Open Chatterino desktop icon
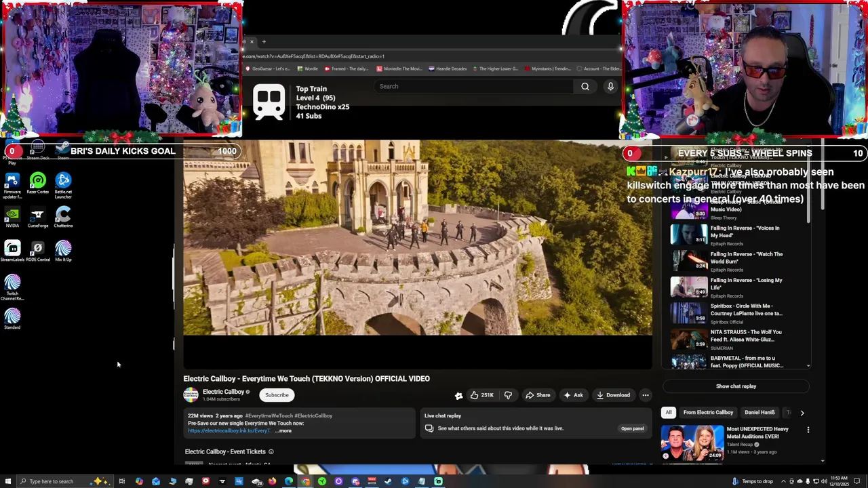The image size is (868, 488). pos(63,218)
